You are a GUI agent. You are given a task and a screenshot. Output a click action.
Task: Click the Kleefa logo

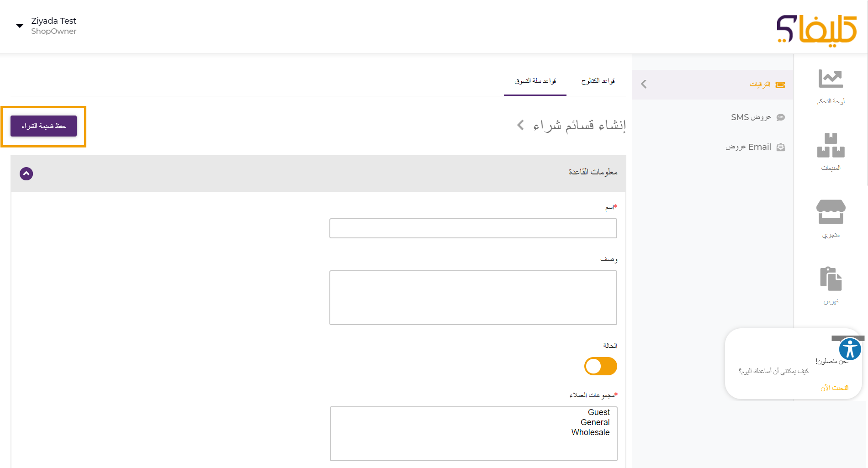click(817, 31)
